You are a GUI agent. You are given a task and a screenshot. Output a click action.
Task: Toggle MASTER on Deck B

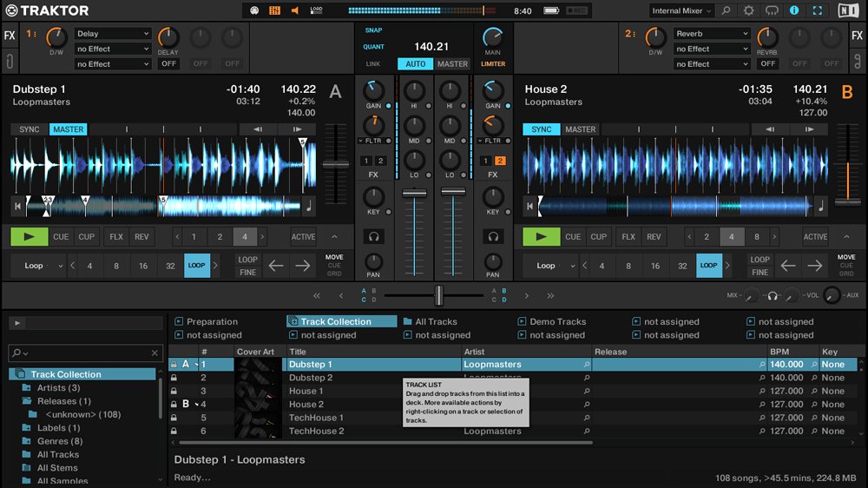pyautogui.click(x=580, y=129)
